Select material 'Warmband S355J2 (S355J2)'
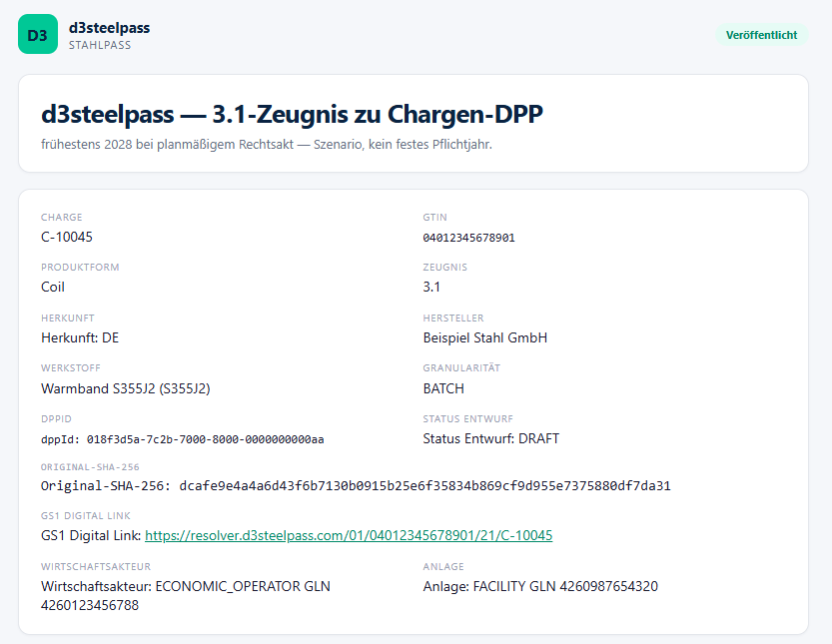Viewport: 832px width, 644px height. tap(126, 388)
